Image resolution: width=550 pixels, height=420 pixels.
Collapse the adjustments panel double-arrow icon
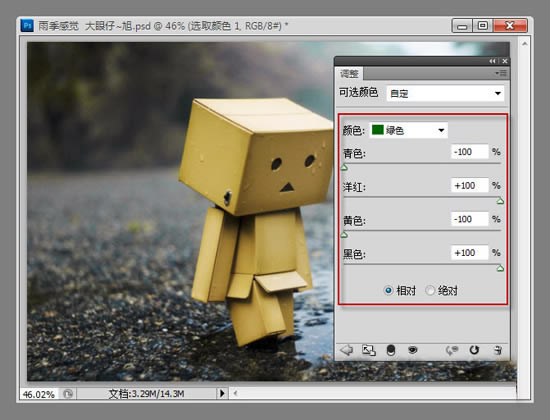[492, 61]
